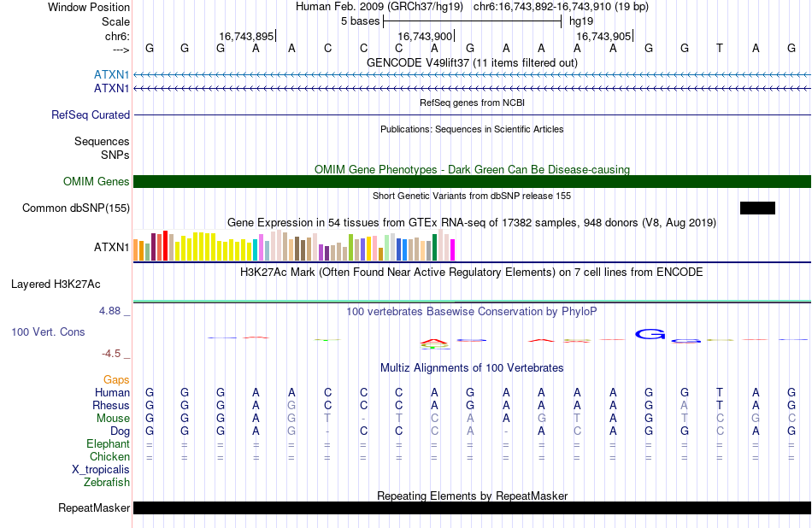
Task: Click the Multiz Alignments of 100 Vertebrates title
Action: point(472,368)
